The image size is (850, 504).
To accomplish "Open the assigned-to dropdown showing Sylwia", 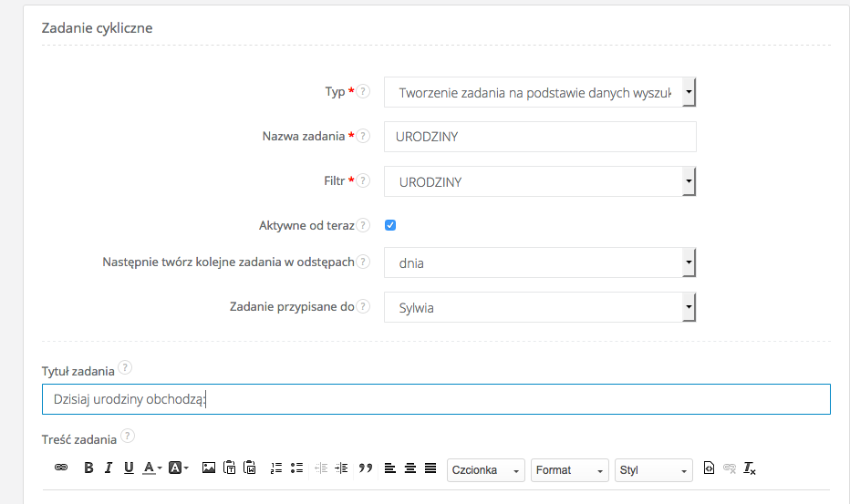I will pos(540,307).
